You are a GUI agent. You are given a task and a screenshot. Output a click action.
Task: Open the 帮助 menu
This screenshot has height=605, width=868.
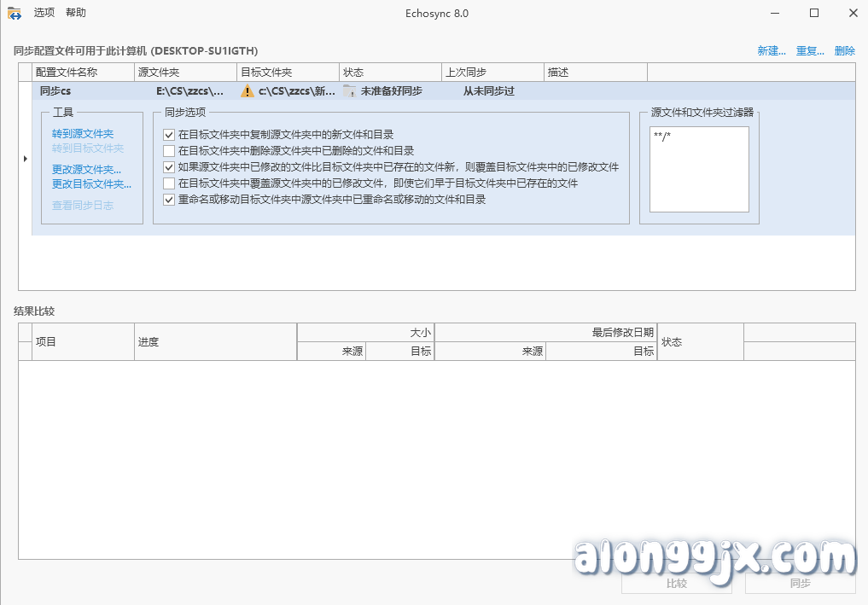click(x=76, y=13)
